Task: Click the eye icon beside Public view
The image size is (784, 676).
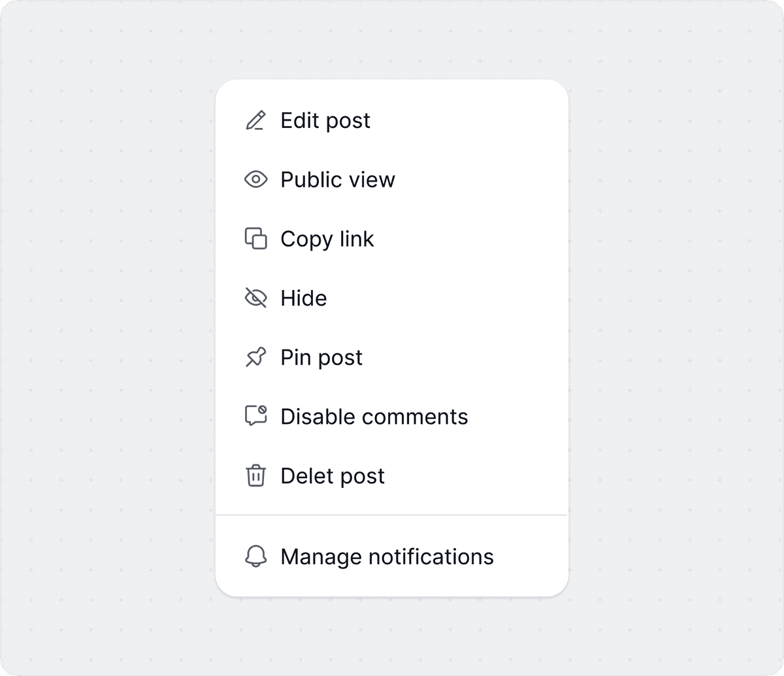Action: coord(257,179)
